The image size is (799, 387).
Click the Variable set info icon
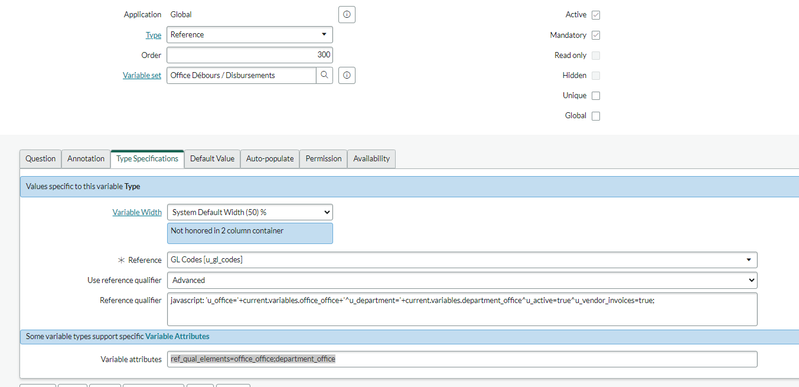347,75
